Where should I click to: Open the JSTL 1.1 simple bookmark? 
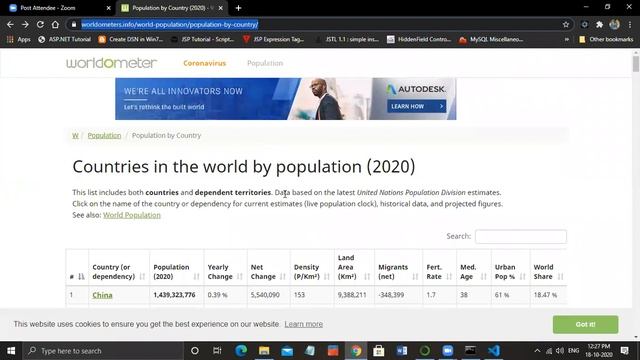[347, 39]
